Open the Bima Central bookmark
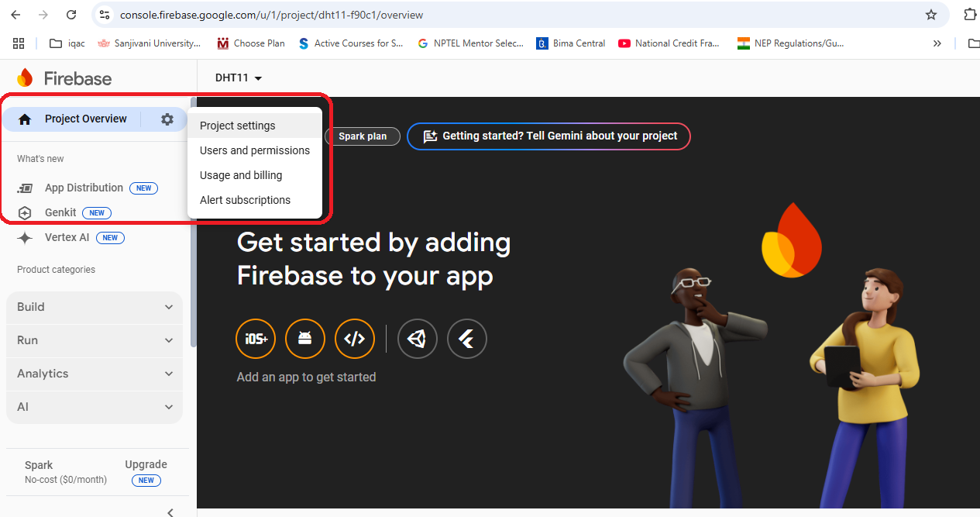Image resolution: width=980 pixels, height=517 pixels. click(572, 43)
